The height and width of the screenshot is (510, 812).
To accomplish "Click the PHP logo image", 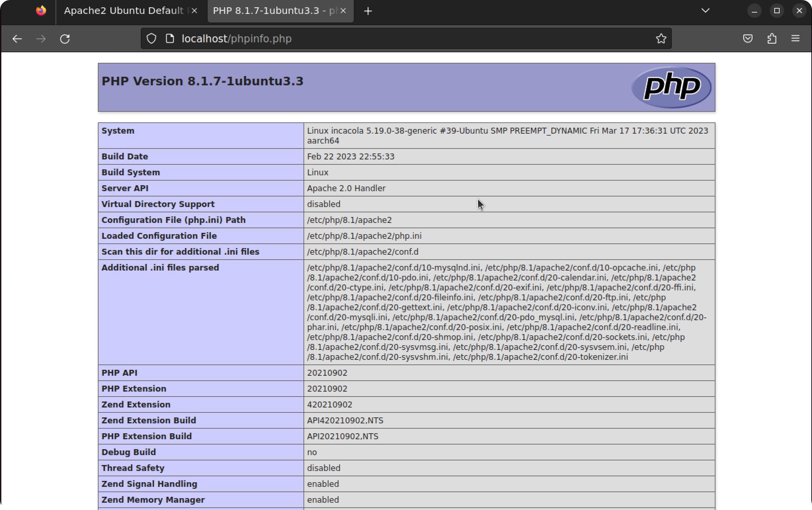I will (671, 87).
